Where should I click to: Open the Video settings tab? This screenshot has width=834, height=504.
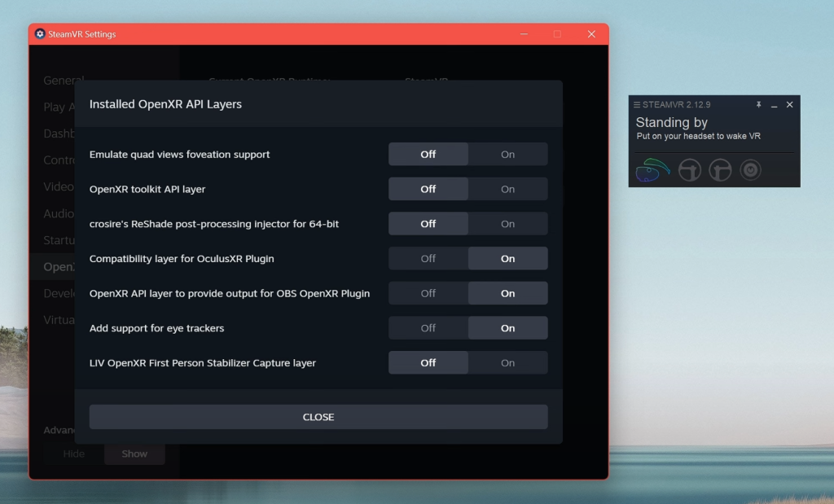coord(59,186)
